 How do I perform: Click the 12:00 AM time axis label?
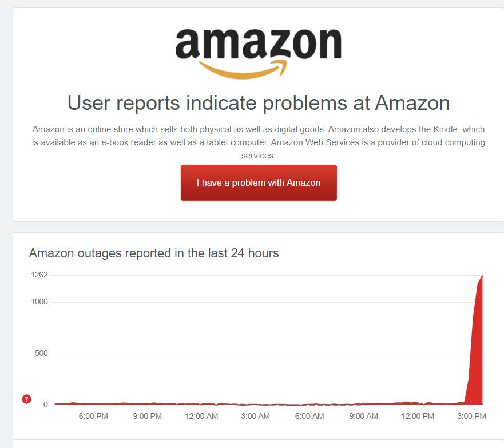201,416
